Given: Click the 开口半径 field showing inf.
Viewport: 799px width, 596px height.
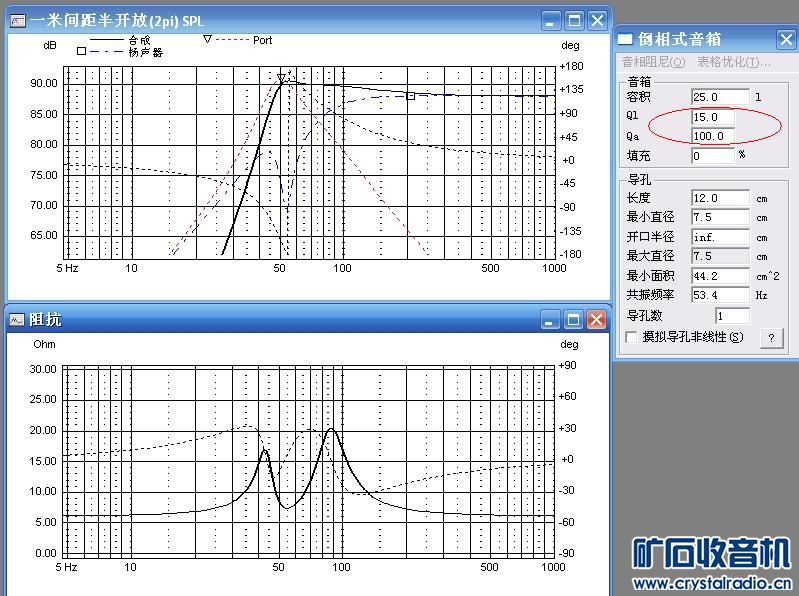Looking at the screenshot, I should (x=720, y=237).
